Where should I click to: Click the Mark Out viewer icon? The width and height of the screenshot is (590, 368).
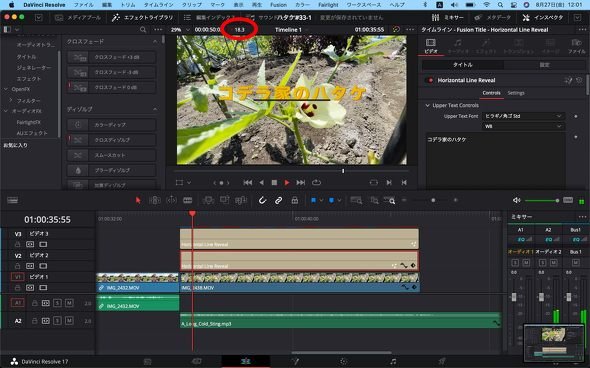[404, 182]
